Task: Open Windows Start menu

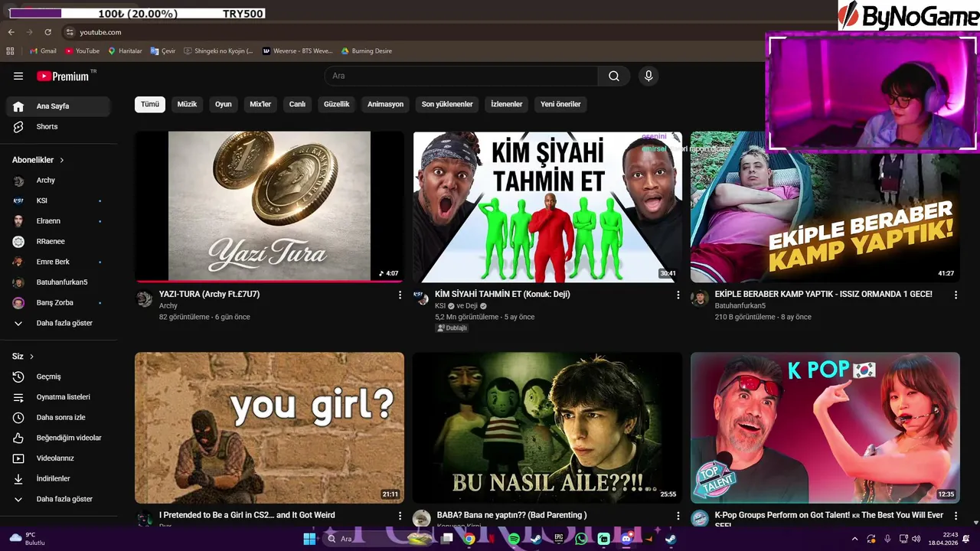Action: (310, 539)
